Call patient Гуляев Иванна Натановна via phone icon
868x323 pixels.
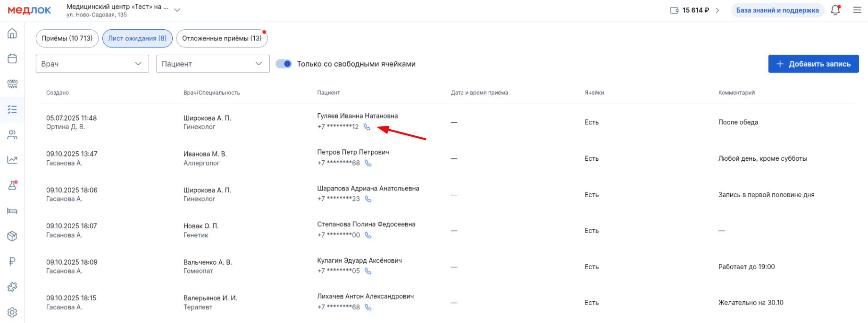367,127
